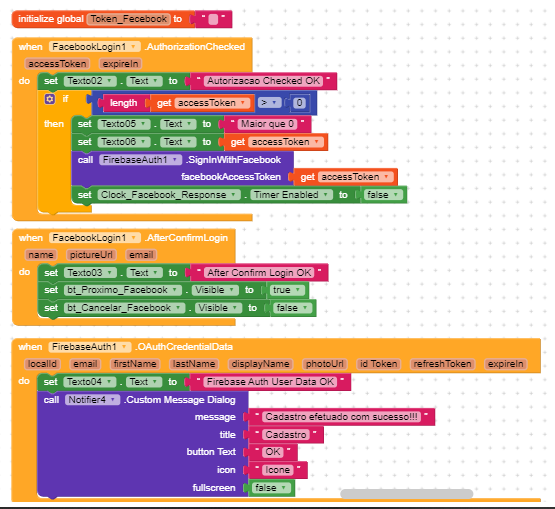
Task: Toggle the false value for fullscreen parameter
Action: point(271,488)
